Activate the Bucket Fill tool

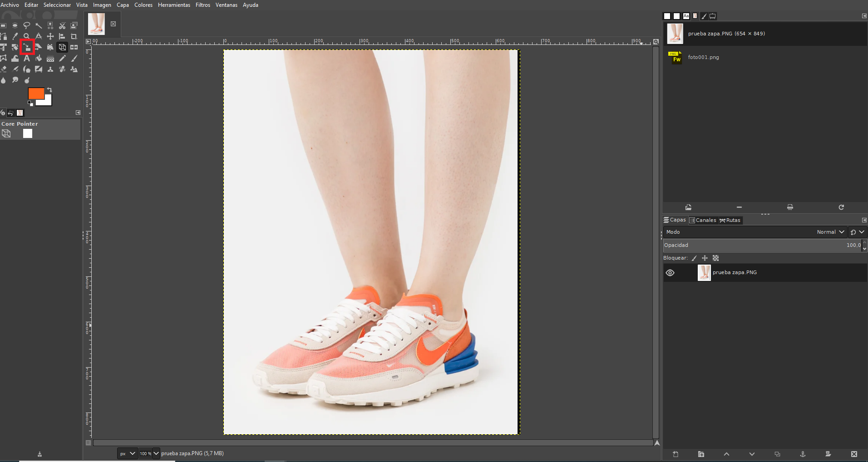coord(39,59)
